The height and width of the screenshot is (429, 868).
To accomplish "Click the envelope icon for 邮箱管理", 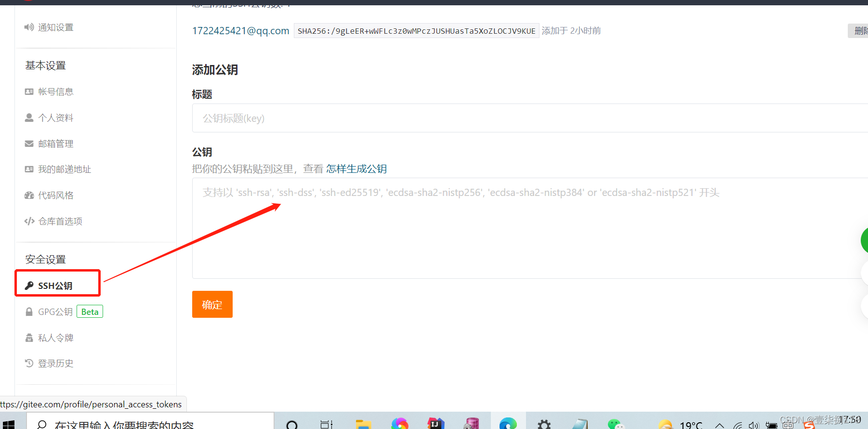I will click(x=29, y=143).
